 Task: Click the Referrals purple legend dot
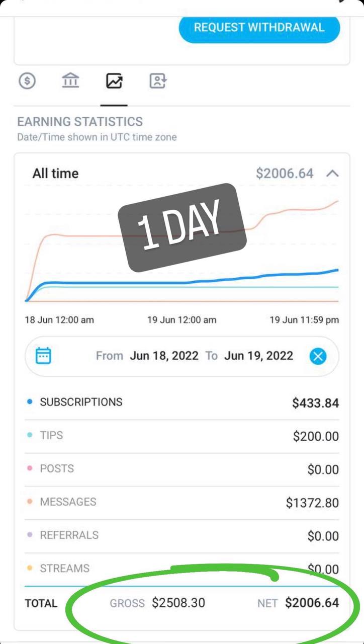[30, 535]
